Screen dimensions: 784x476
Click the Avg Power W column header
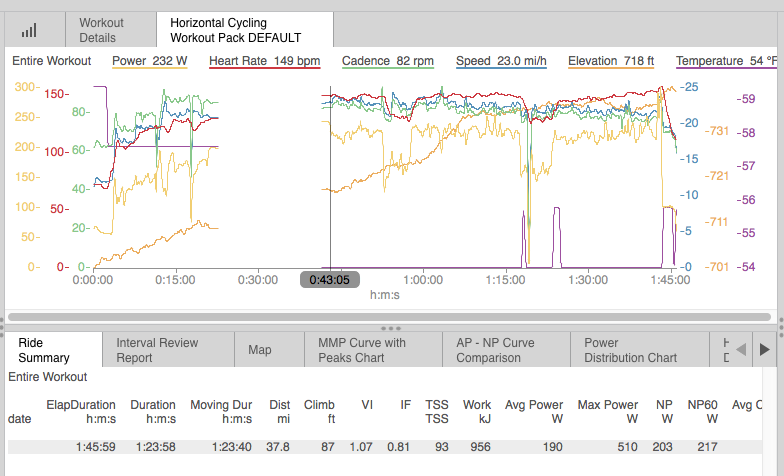pos(534,412)
